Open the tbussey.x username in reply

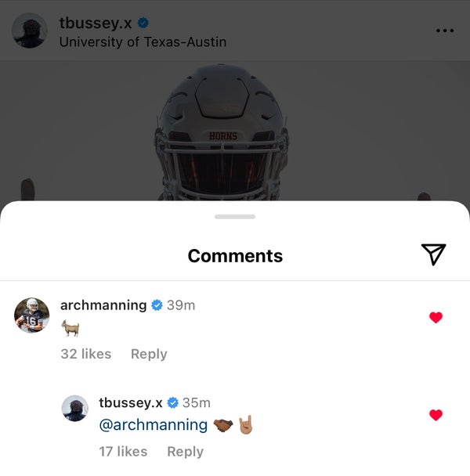coord(131,402)
